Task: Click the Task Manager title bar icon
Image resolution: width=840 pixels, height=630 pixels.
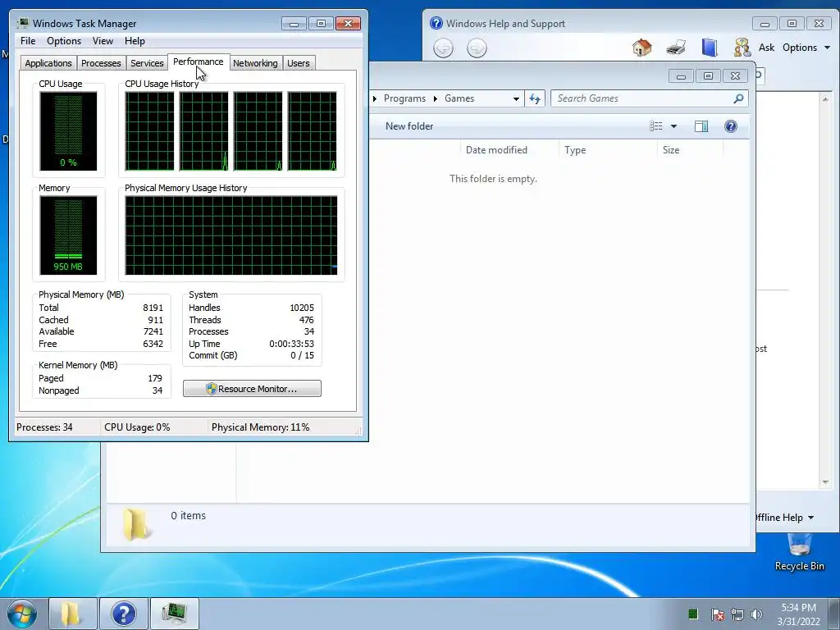Action: (x=22, y=23)
